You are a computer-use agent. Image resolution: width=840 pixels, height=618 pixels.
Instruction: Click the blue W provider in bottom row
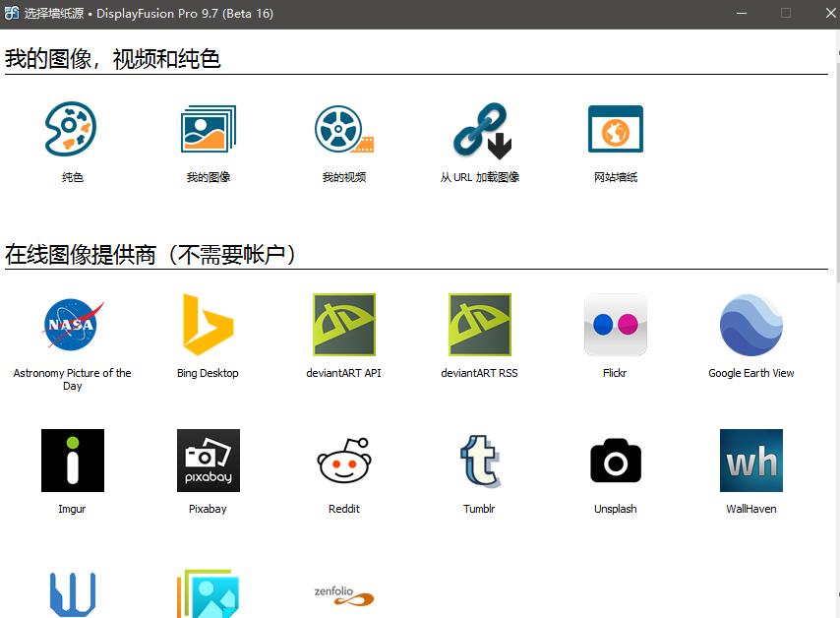71,593
